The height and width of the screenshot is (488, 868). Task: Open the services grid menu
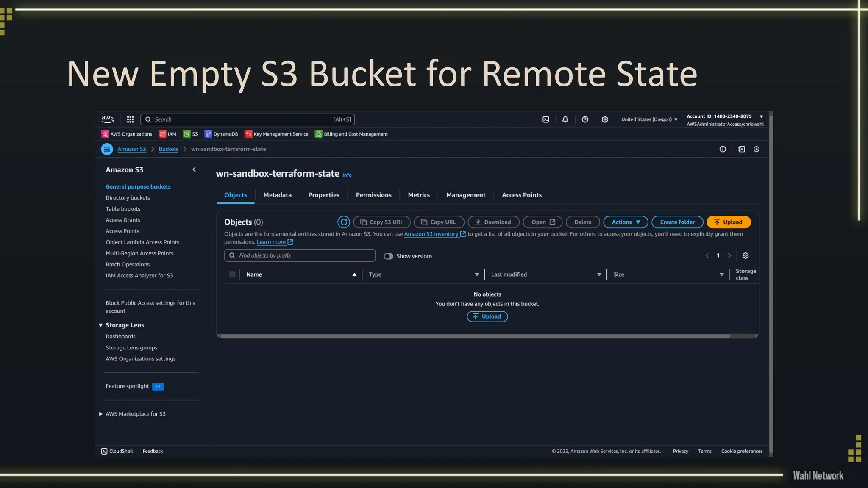[x=130, y=119]
